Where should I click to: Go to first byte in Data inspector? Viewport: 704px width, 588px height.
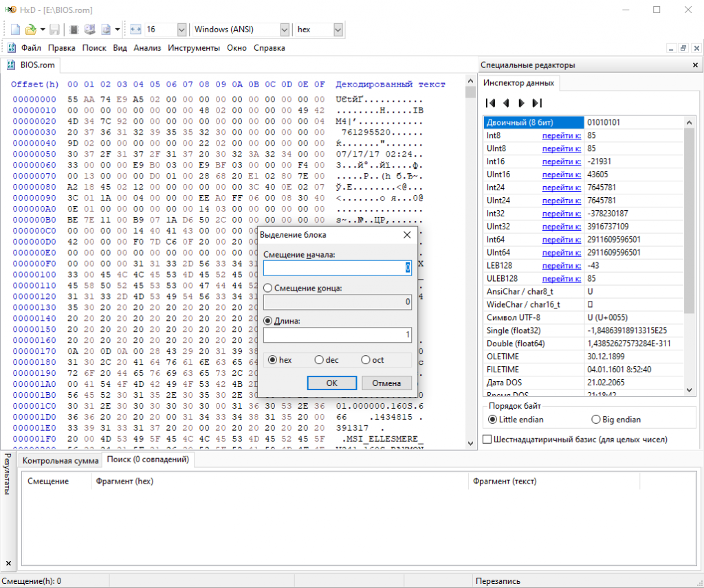tap(491, 103)
